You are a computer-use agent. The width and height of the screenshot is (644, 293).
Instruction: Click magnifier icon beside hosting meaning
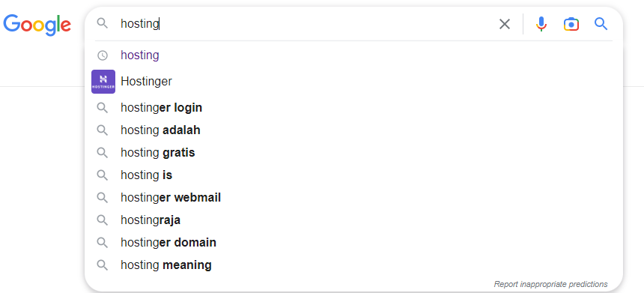pyautogui.click(x=103, y=265)
